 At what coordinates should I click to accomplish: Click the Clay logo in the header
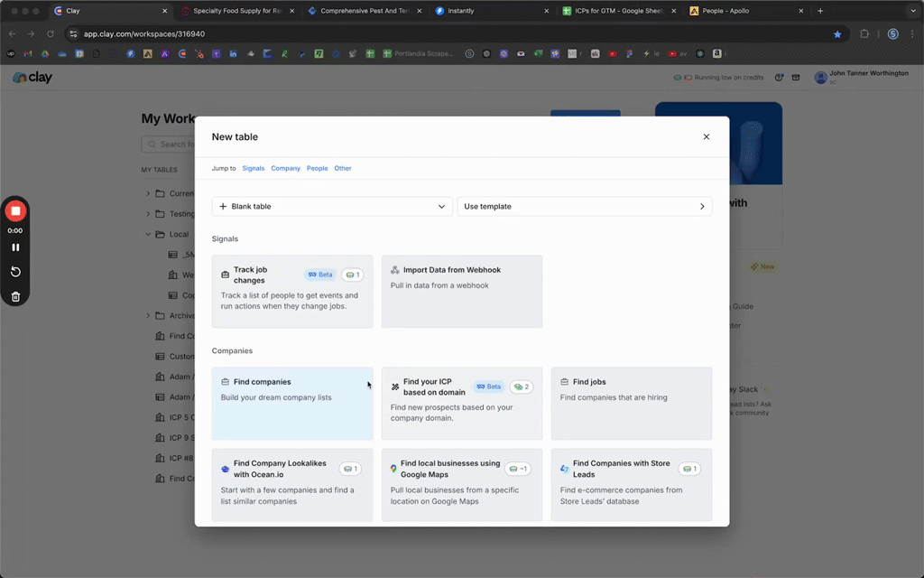point(32,78)
